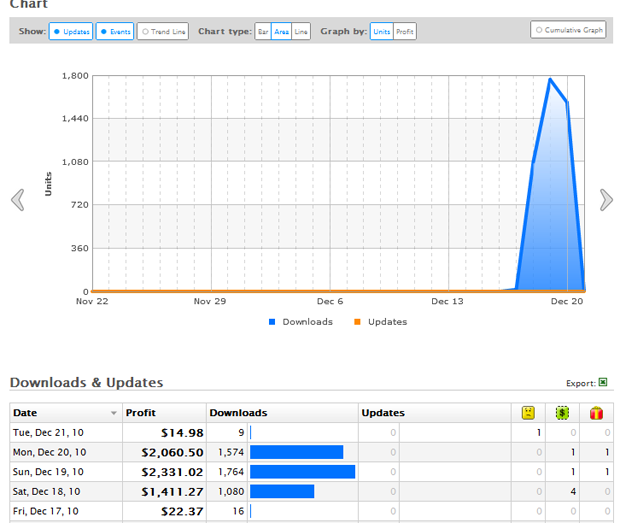Switch chart type to Bar
The width and height of the screenshot is (620, 523).
tap(263, 32)
